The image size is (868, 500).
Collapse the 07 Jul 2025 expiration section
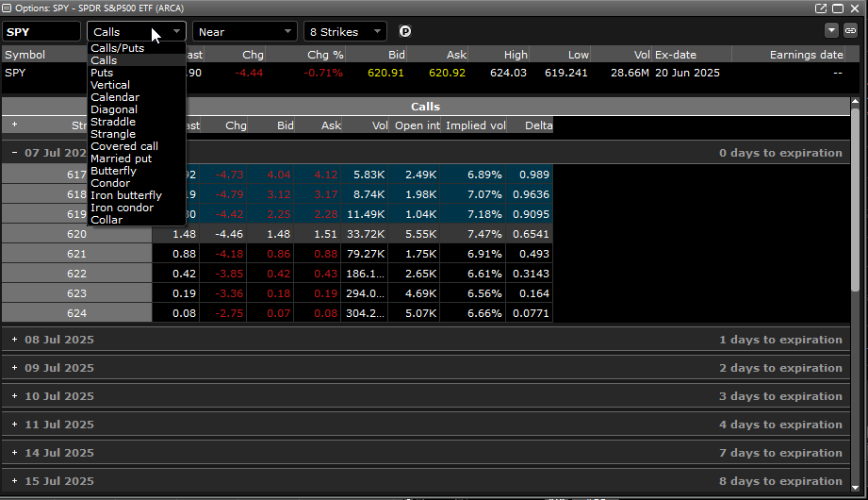(x=14, y=153)
